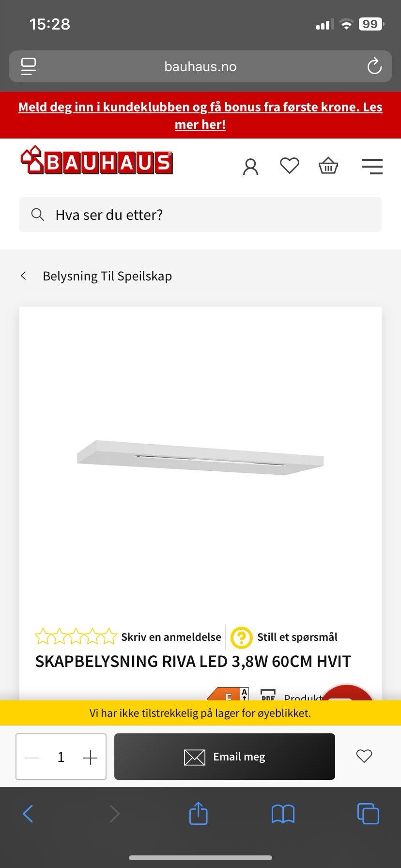Click 'Still et spørsmål' link

[x=297, y=637]
